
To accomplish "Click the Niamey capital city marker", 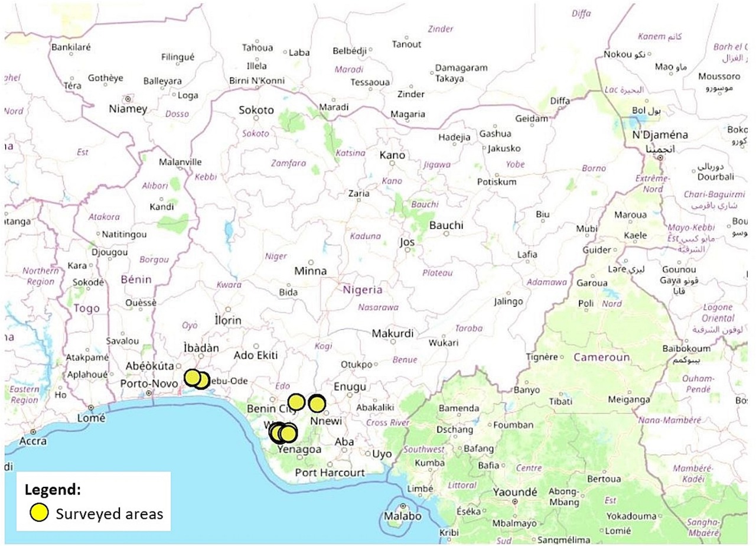I will click(127, 99).
